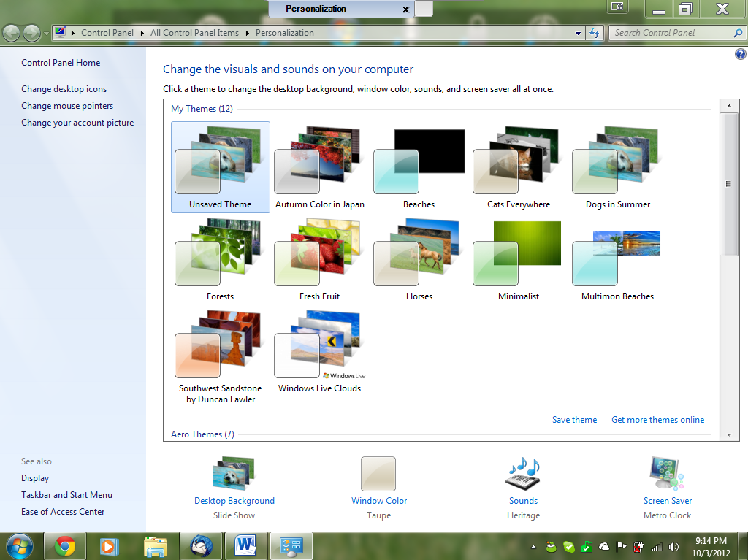748x560 pixels.
Task: Click the volume speaker tray icon
Action: (x=673, y=547)
